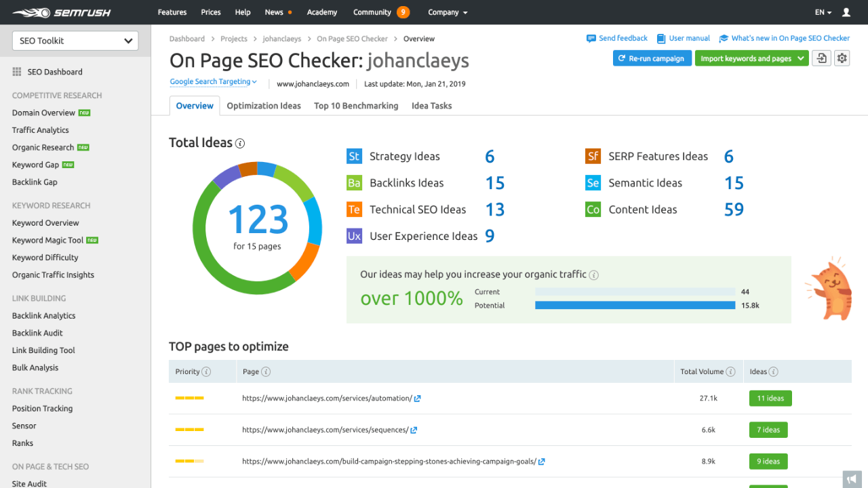Click the Ba Backlinks Ideas icon
868x488 pixels.
point(354,183)
